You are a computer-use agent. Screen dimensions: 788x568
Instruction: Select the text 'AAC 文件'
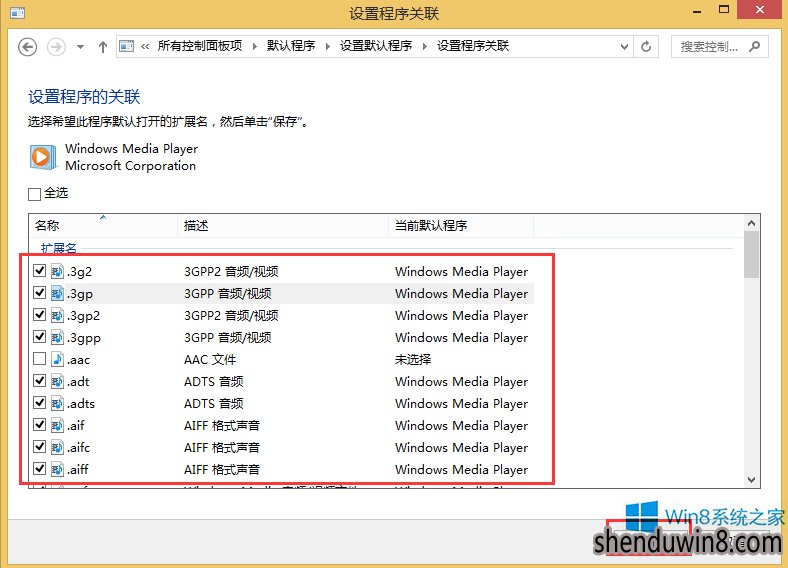(210, 359)
